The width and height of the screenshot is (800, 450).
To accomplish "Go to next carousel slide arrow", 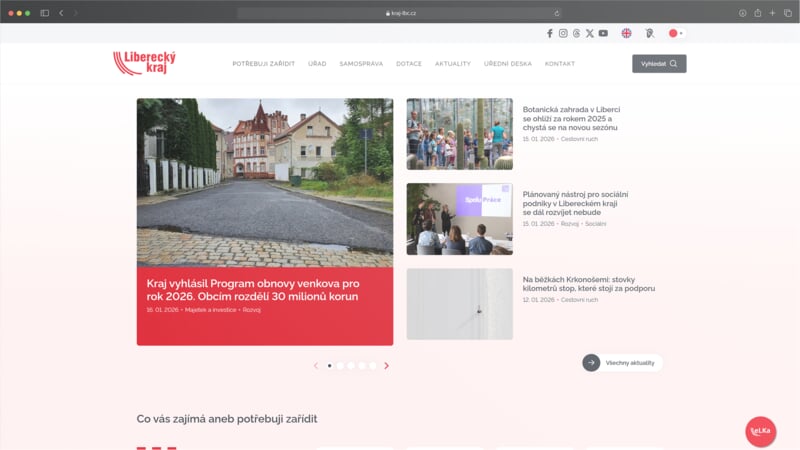I will [387, 366].
